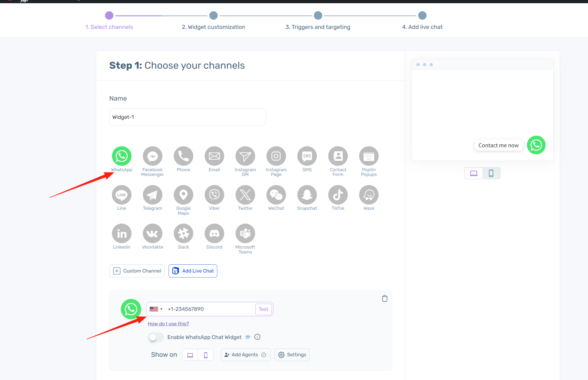588x380 pixels.
Task: Switch preview to mobile view
Action: pos(491,173)
